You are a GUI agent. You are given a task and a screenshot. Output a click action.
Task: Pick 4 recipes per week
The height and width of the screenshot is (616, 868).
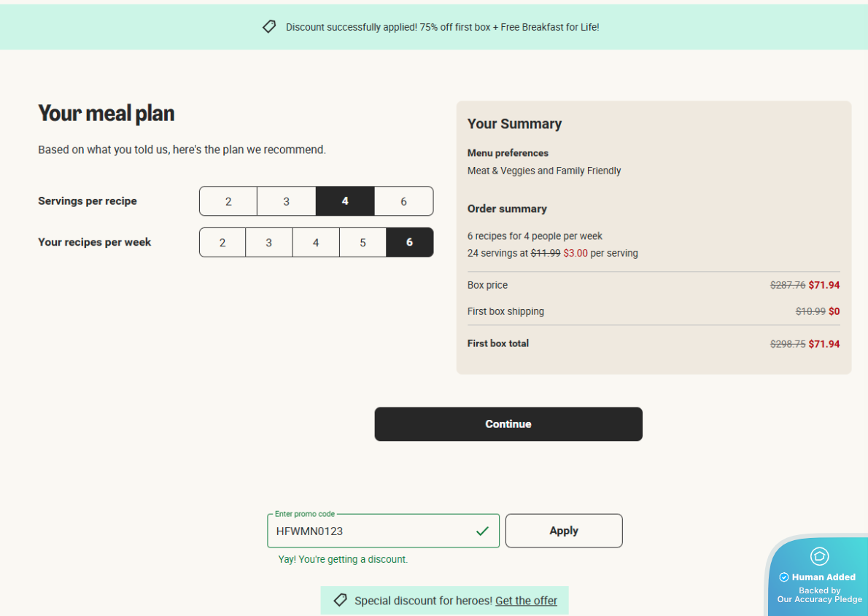(316, 243)
